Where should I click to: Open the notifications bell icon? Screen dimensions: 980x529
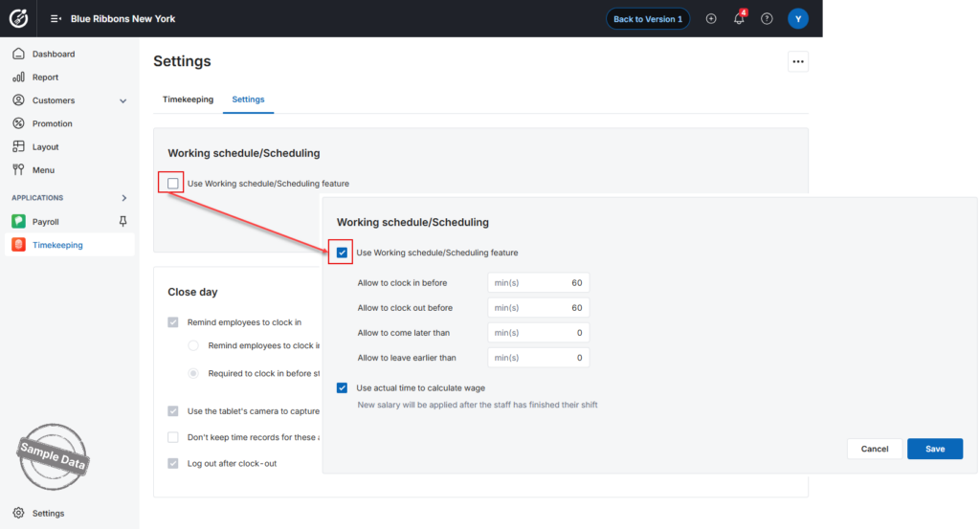tap(739, 19)
